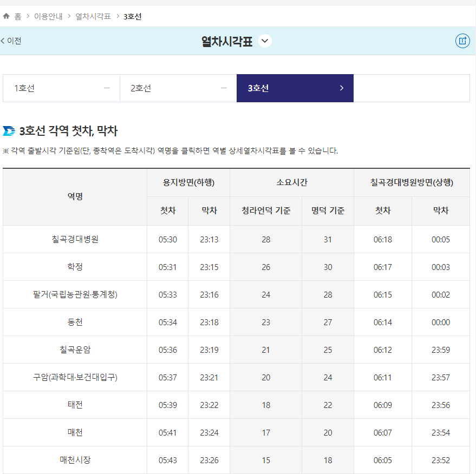Expand 2호선 tab dash indicator
Image resolution: width=476 pixels, height=474 pixels.
point(224,88)
